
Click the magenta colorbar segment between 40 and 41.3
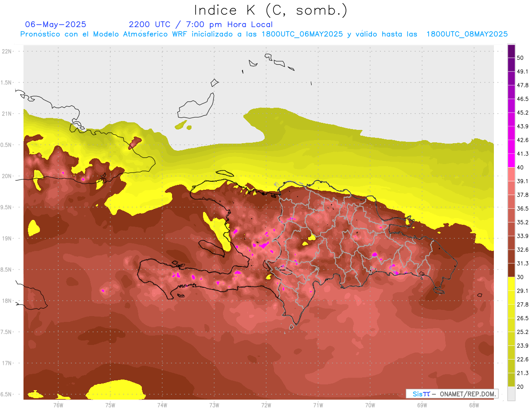click(x=511, y=160)
